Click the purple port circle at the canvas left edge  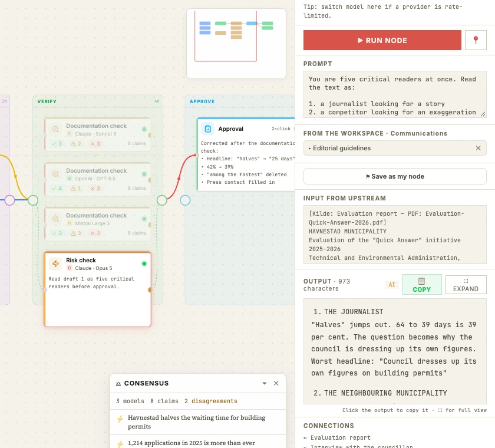pyautogui.click(x=9, y=200)
